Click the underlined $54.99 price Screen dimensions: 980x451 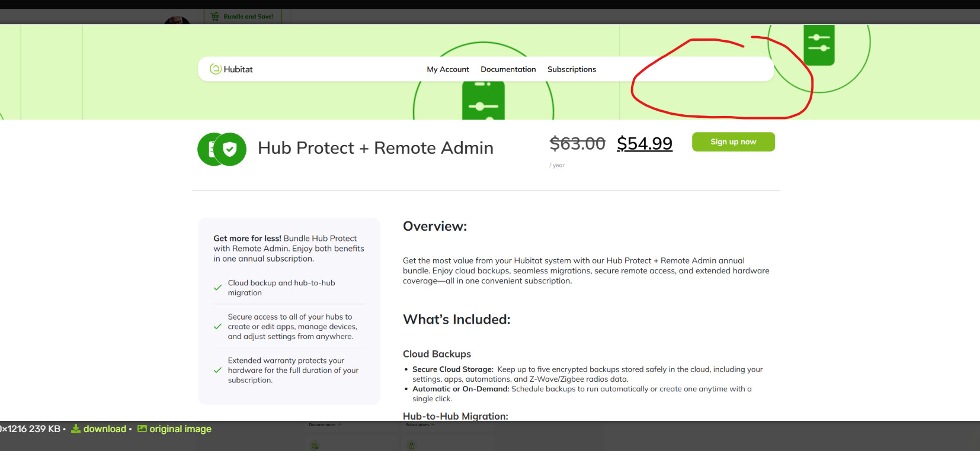point(644,143)
